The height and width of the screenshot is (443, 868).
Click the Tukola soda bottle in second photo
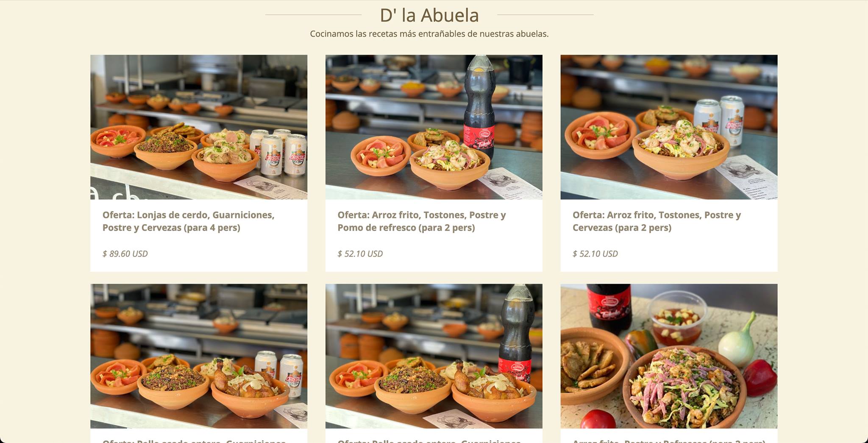(x=480, y=106)
